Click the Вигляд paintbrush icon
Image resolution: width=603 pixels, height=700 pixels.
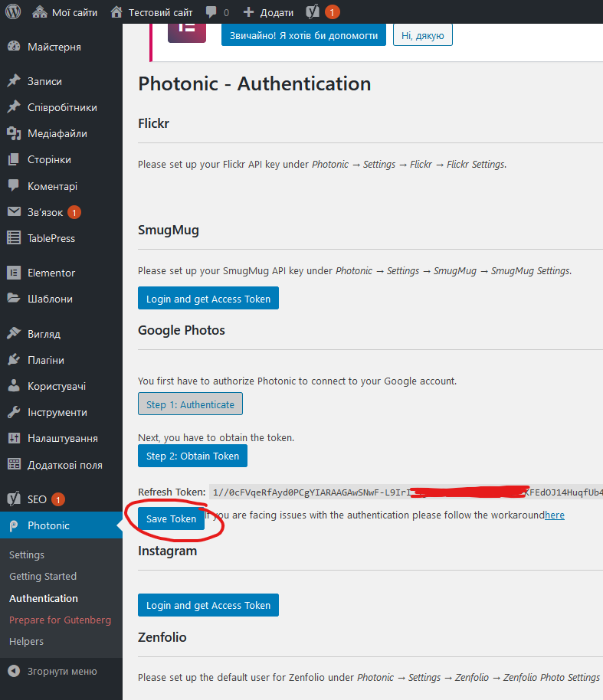[14, 333]
